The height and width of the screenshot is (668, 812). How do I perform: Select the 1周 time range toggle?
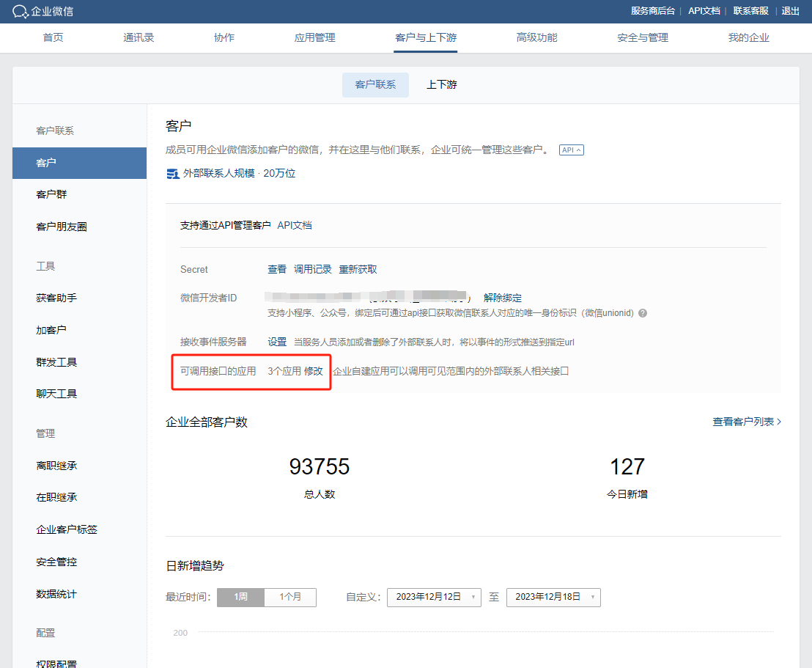(x=241, y=597)
